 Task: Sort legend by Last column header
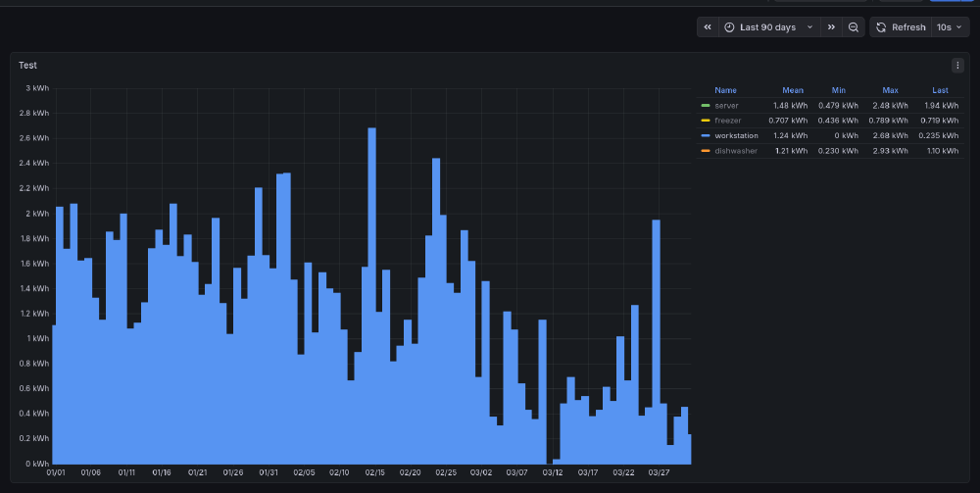click(940, 90)
